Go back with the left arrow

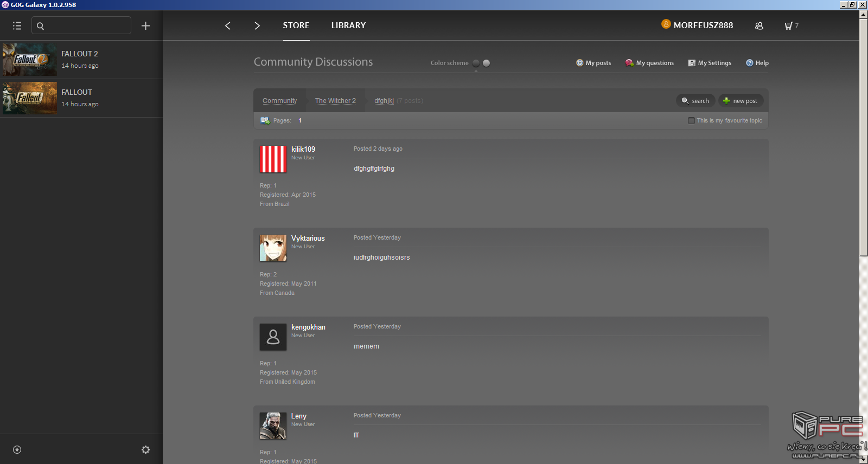pyautogui.click(x=228, y=25)
